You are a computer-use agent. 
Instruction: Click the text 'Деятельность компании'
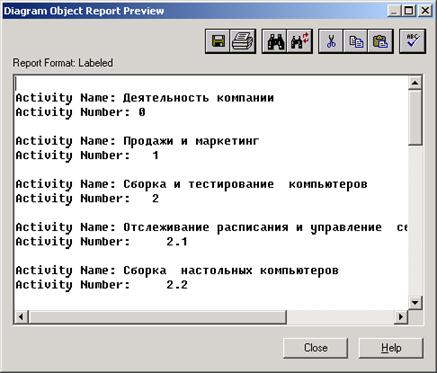[199, 98]
